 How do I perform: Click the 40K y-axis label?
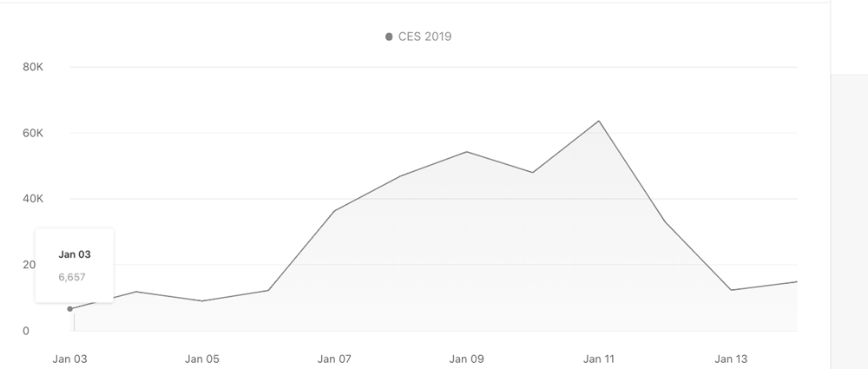(x=33, y=198)
